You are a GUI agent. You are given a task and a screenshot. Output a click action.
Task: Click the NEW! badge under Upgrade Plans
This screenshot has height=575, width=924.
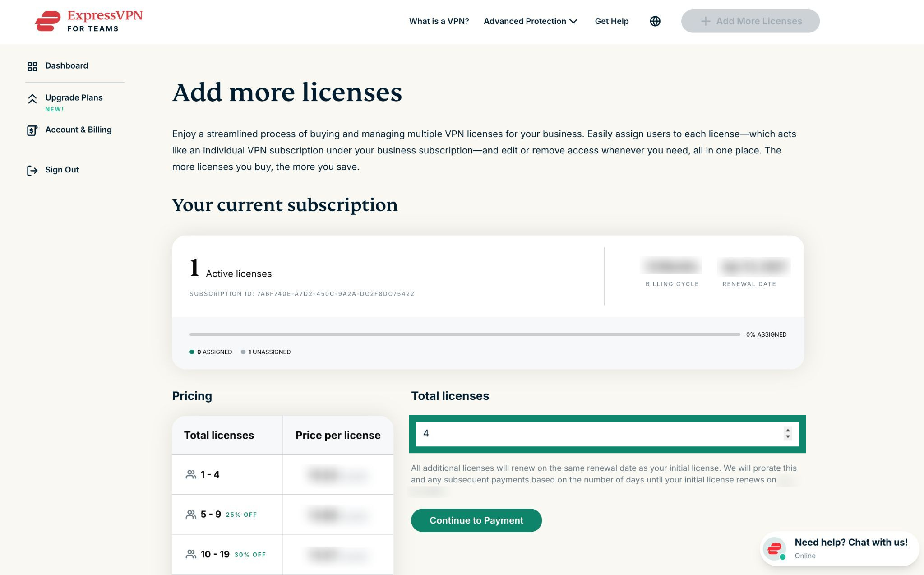55,109
